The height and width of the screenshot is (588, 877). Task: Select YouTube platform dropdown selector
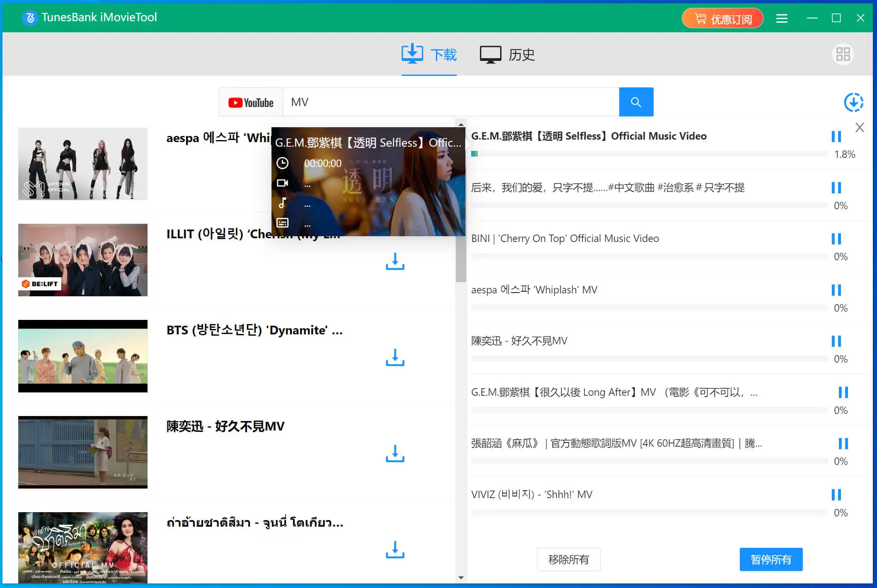pyautogui.click(x=252, y=102)
